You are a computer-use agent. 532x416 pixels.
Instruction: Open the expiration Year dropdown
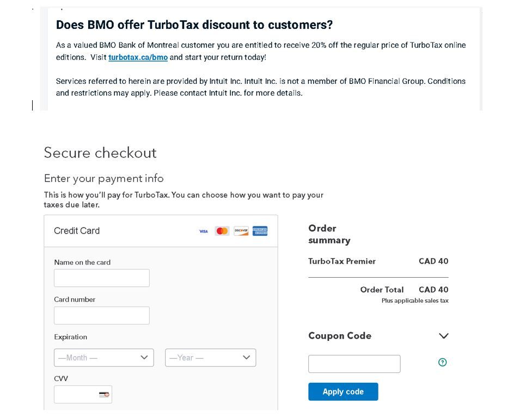click(210, 358)
